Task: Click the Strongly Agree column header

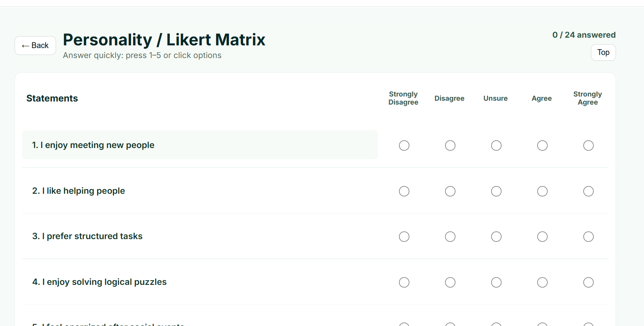Action: 588,98
